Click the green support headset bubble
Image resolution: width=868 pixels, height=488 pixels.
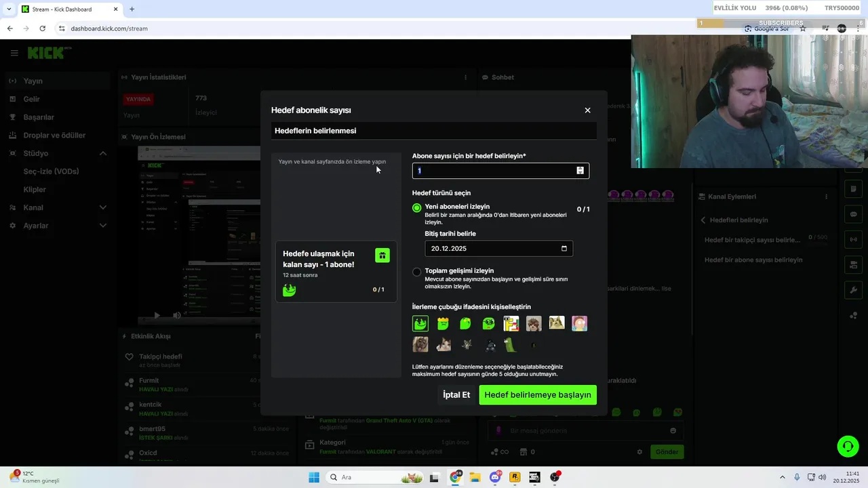[x=848, y=446]
